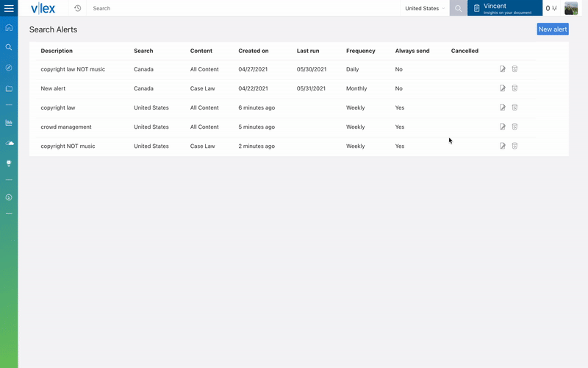Select 'New alert' description cell
The height and width of the screenshot is (368, 588).
pyautogui.click(x=53, y=88)
